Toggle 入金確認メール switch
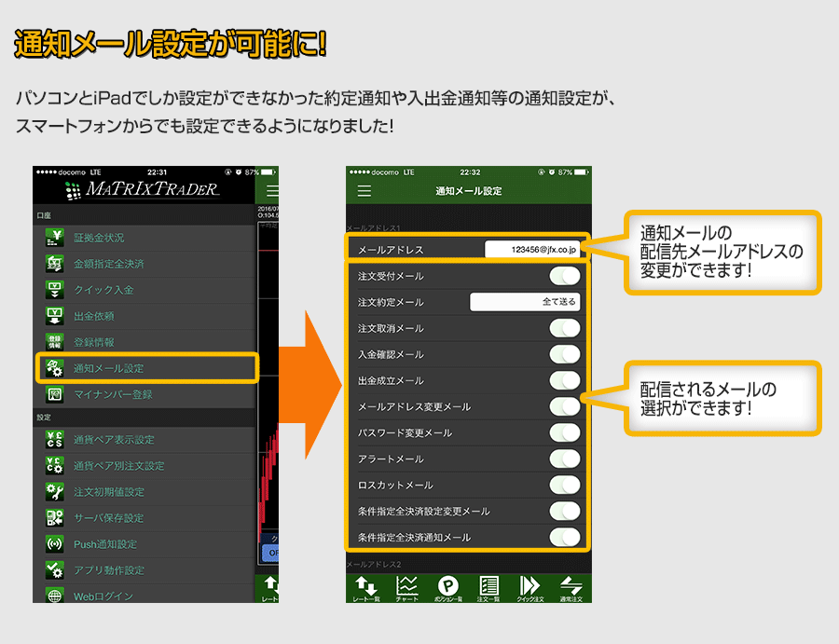This screenshot has height=644, width=839. pos(565,355)
